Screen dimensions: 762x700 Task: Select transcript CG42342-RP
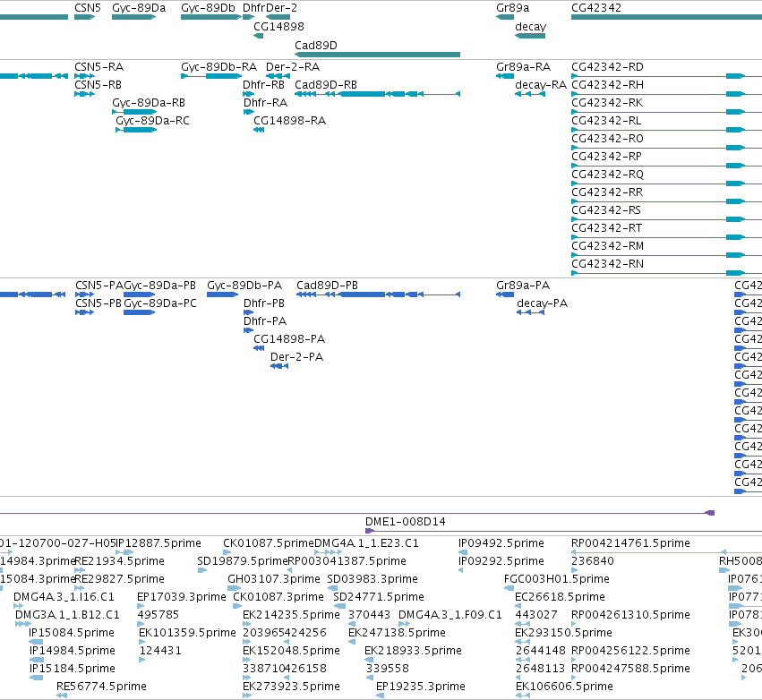pos(606,157)
